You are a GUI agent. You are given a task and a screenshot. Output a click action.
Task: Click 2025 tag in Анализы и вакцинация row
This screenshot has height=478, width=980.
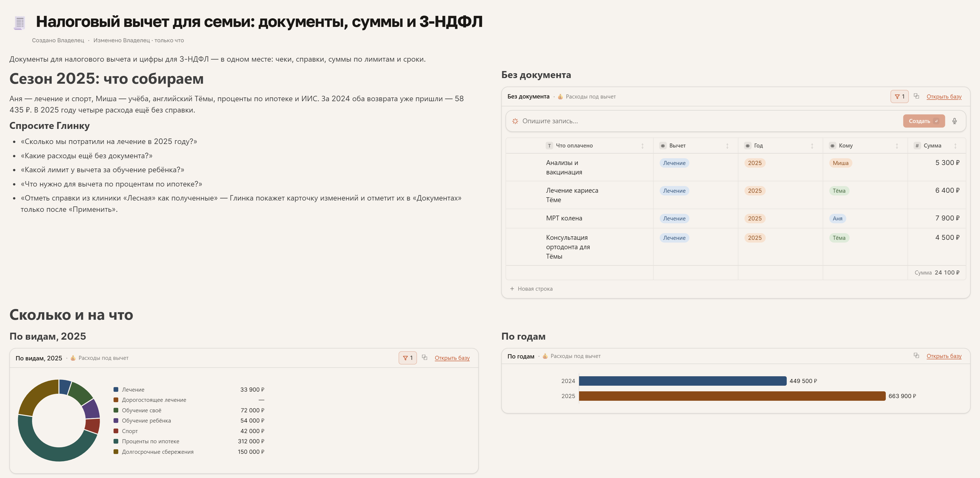(x=755, y=163)
